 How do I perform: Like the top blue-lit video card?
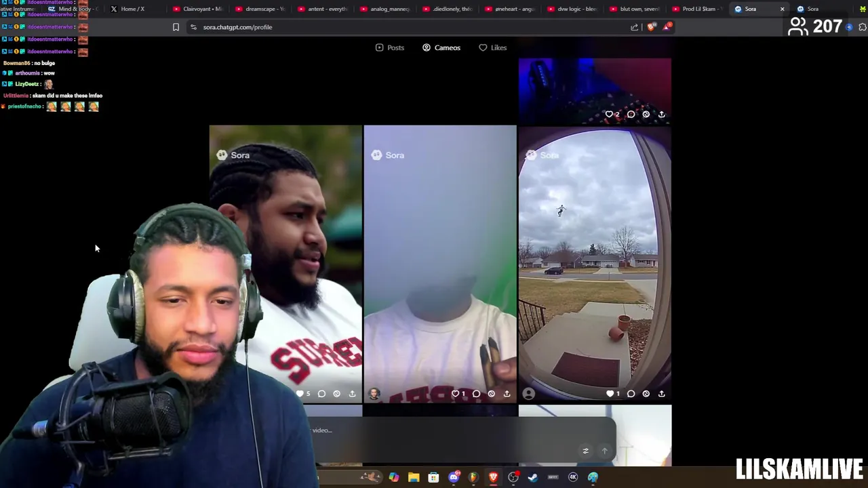(609, 115)
